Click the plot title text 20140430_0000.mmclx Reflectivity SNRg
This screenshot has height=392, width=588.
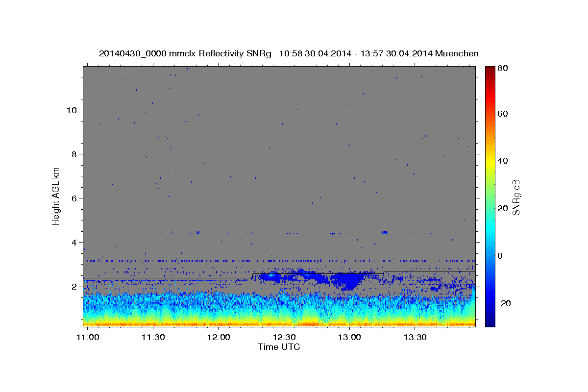tap(185, 53)
